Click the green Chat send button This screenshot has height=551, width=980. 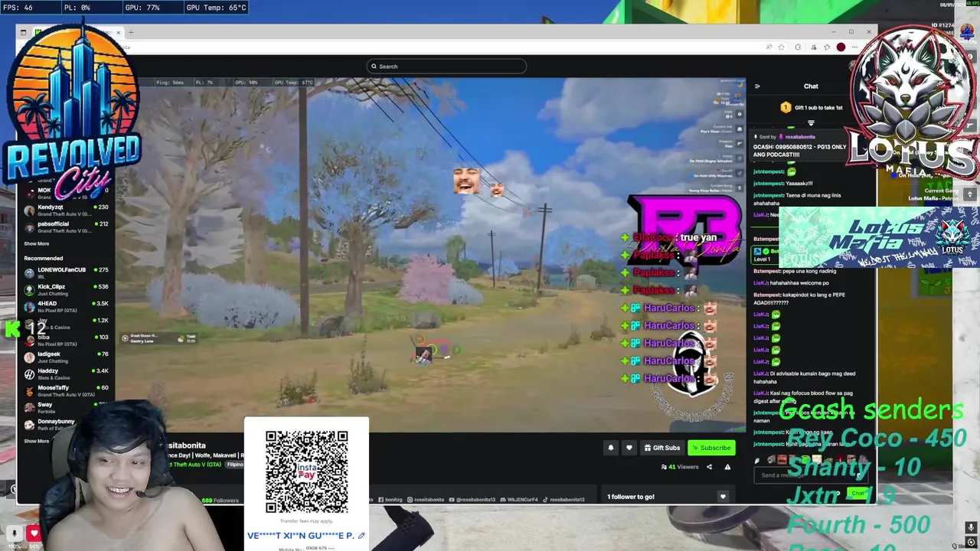click(x=858, y=493)
